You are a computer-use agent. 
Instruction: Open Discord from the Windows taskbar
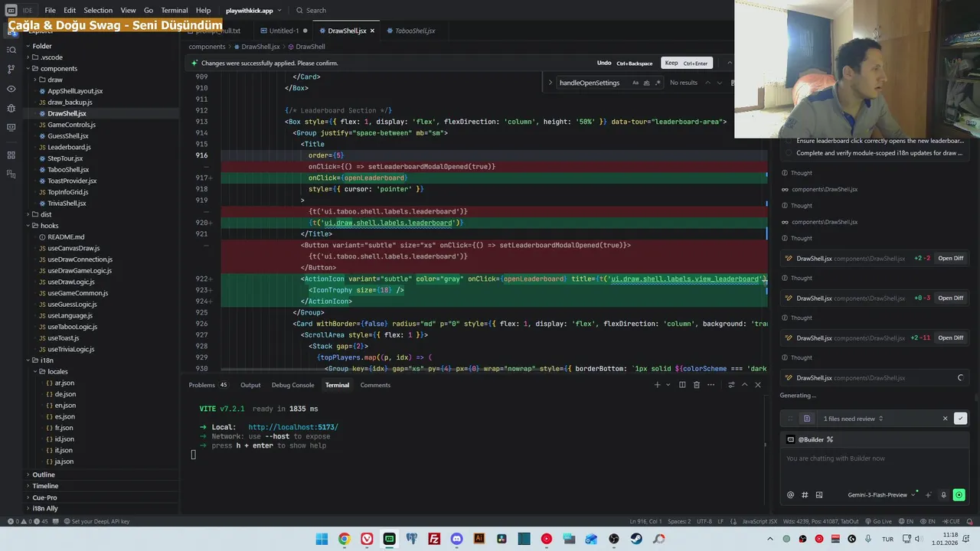[457, 539]
